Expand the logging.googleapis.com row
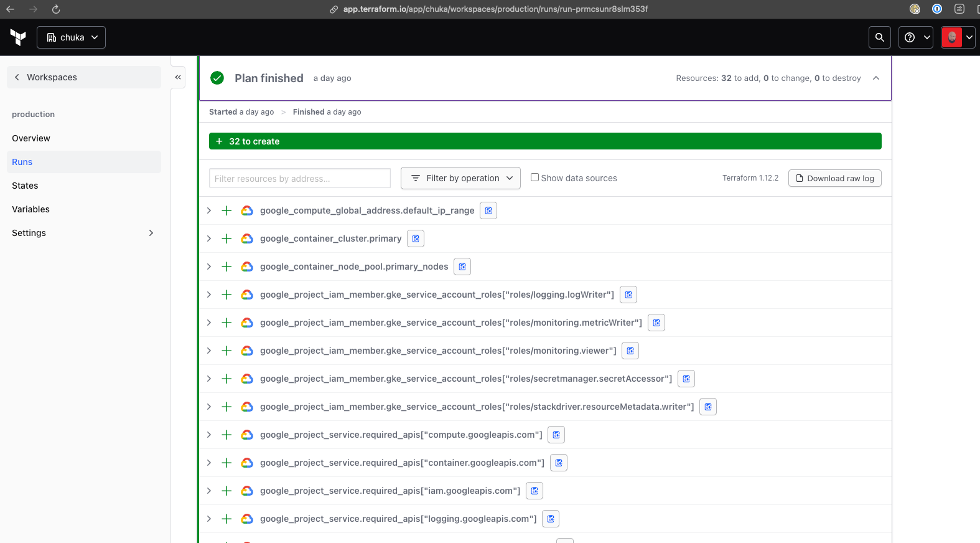The height and width of the screenshot is (543, 980). 209,519
